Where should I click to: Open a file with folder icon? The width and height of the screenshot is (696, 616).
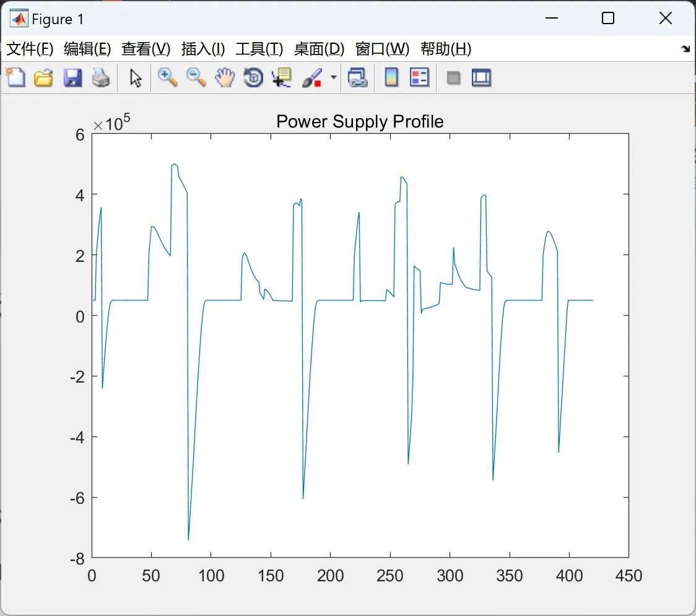click(43, 77)
